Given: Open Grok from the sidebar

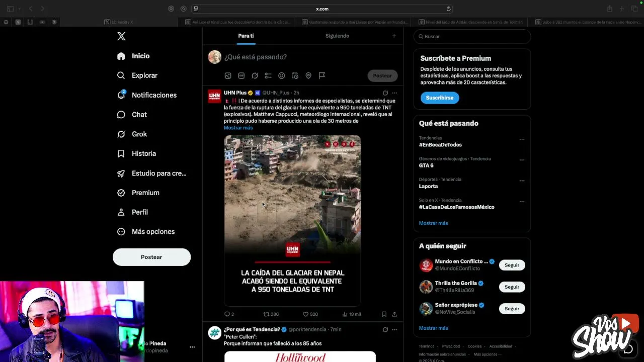Looking at the screenshot, I should tap(132, 134).
